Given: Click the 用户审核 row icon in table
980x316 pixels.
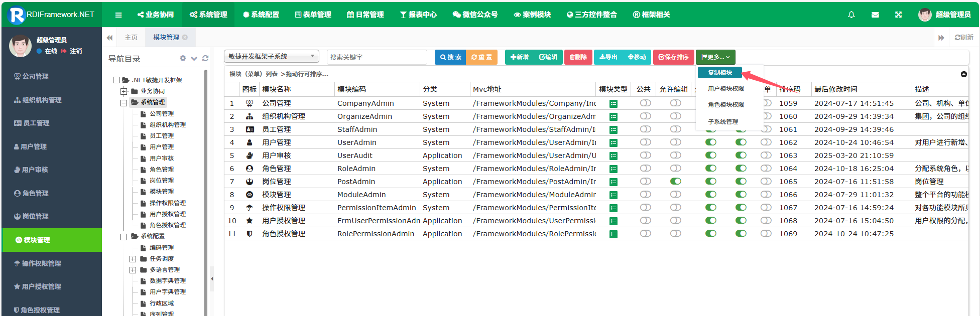Looking at the screenshot, I should click(x=250, y=155).
